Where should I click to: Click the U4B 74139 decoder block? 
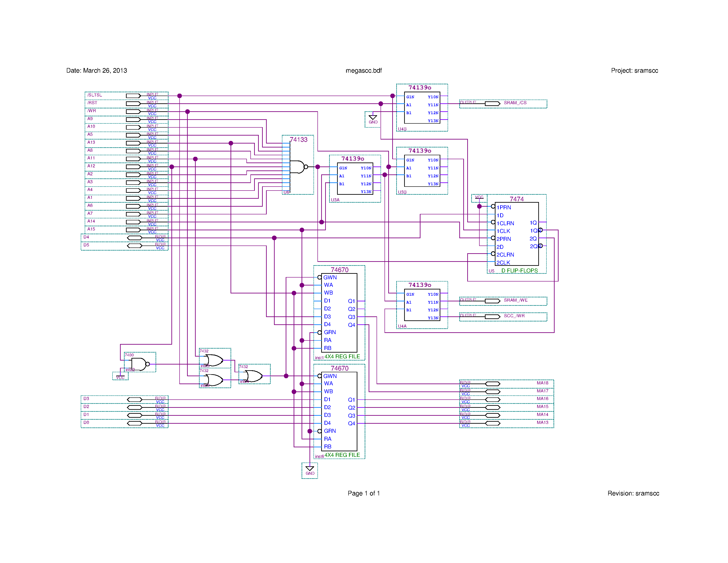click(x=422, y=107)
